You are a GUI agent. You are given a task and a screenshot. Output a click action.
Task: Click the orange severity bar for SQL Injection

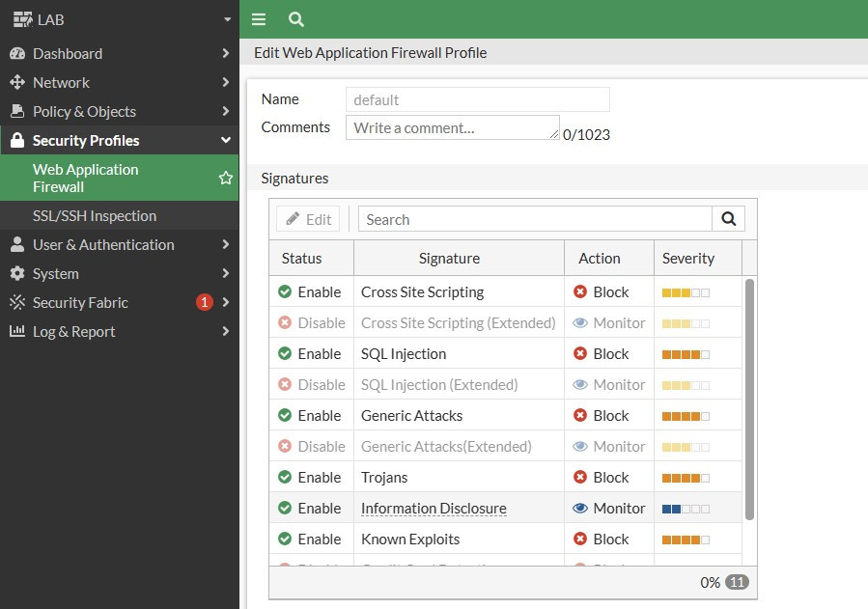pos(686,354)
